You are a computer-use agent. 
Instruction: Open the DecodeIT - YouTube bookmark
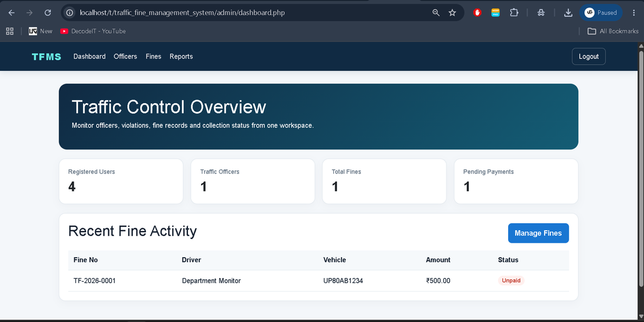(93, 31)
